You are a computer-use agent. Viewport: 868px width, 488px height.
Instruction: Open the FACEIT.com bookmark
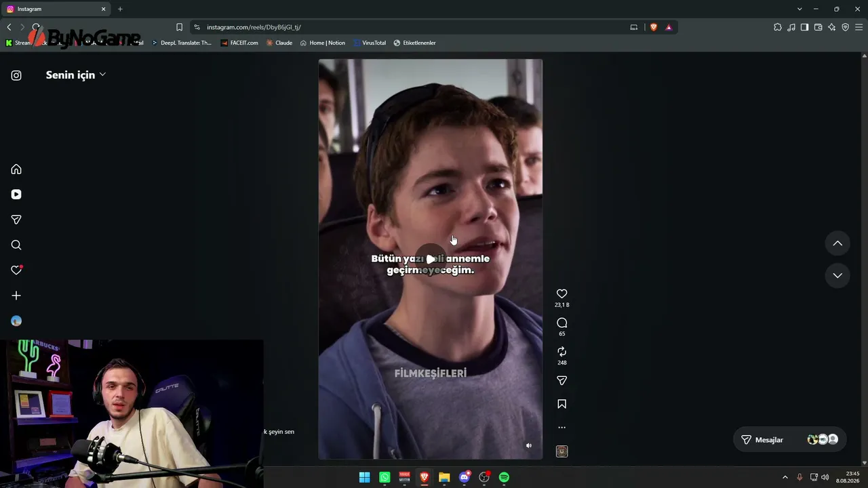click(x=239, y=43)
